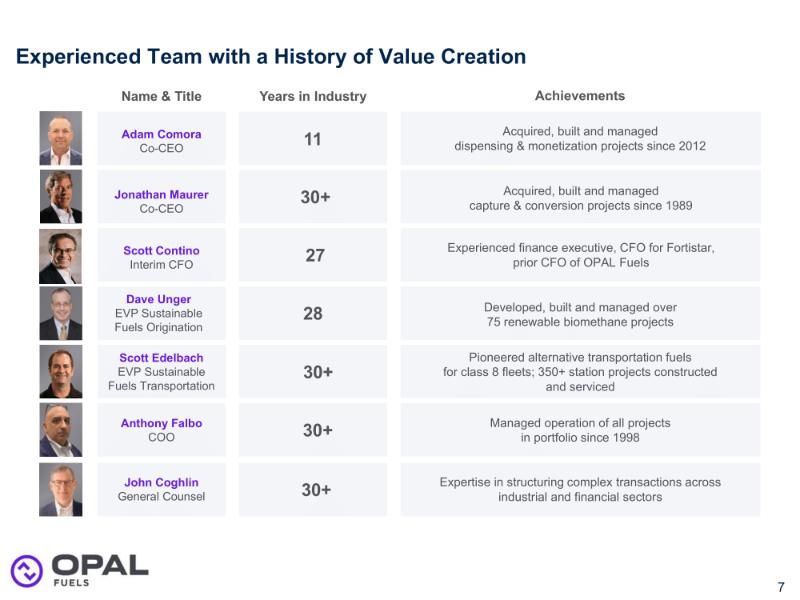Viewport: 800px width, 600px height.
Task: Click the John Coghlin General Counsel cell
Action: tap(161, 489)
